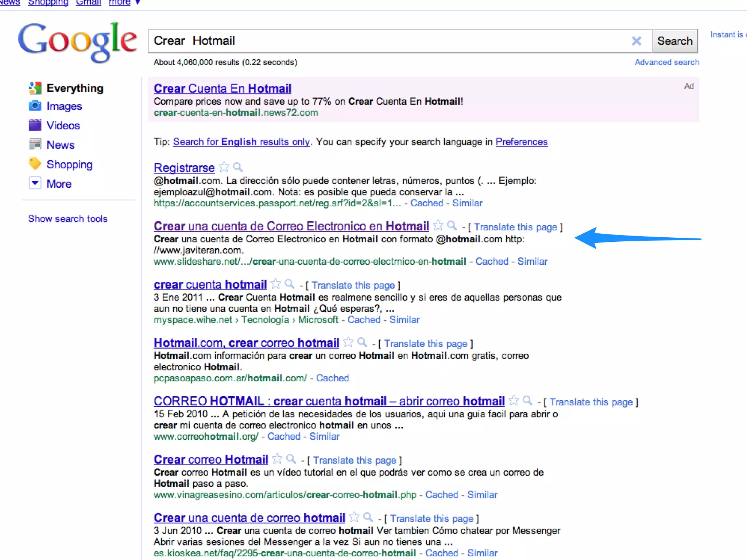Clear the search box with the X icon
The height and width of the screenshot is (560, 747).
tap(636, 41)
